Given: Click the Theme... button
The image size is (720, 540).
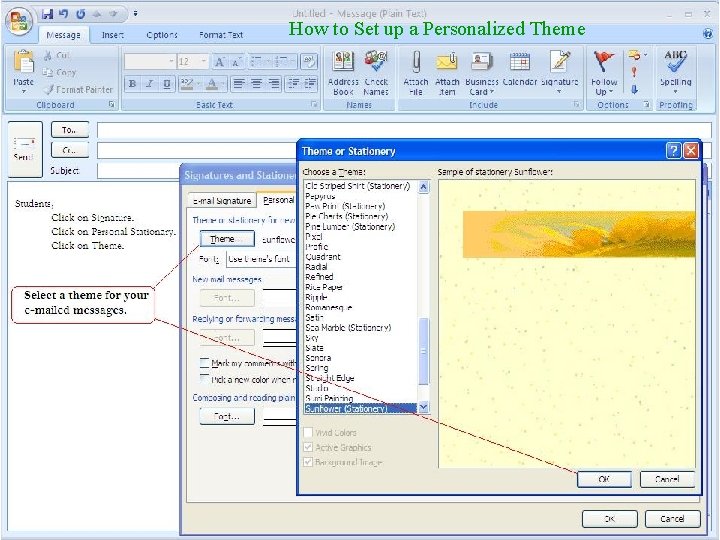Looking at the screenshot, I should tap(227, 239).
